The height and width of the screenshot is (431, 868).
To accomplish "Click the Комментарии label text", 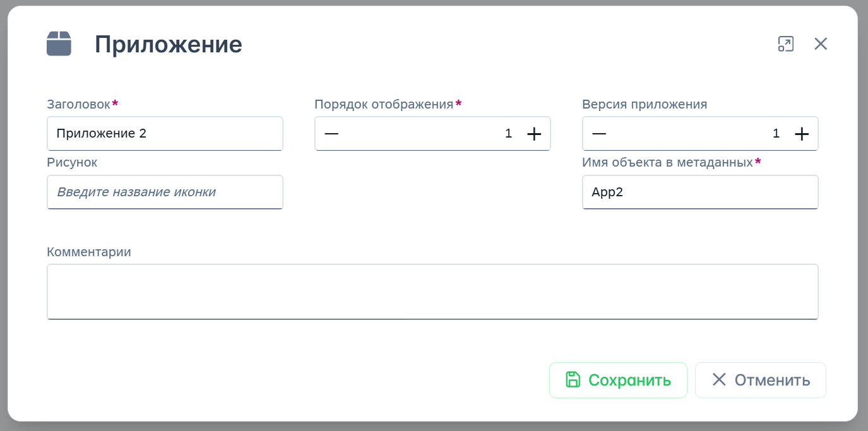I will tap(89, 252).
